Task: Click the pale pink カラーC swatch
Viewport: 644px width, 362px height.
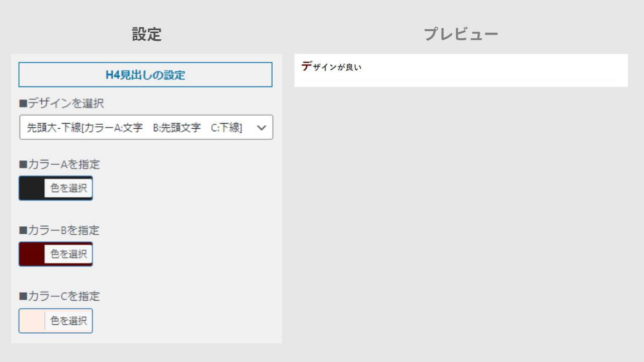Action: pyautogui.click(x=32, y=321)
